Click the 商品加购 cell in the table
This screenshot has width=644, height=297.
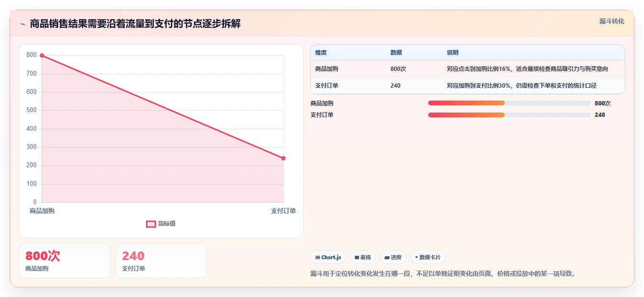coord(327,69)
